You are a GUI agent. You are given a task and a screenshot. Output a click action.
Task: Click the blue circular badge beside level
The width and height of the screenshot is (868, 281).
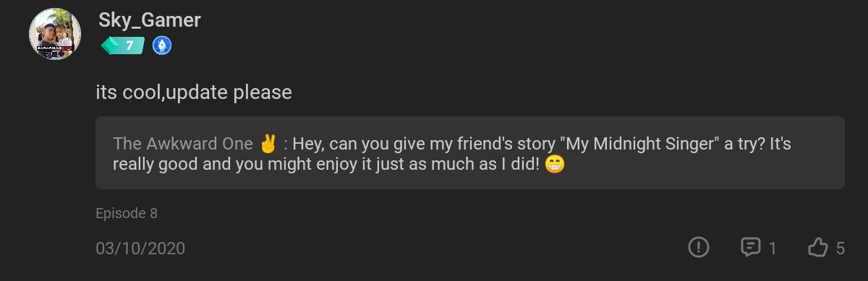[x=162, y=46]
